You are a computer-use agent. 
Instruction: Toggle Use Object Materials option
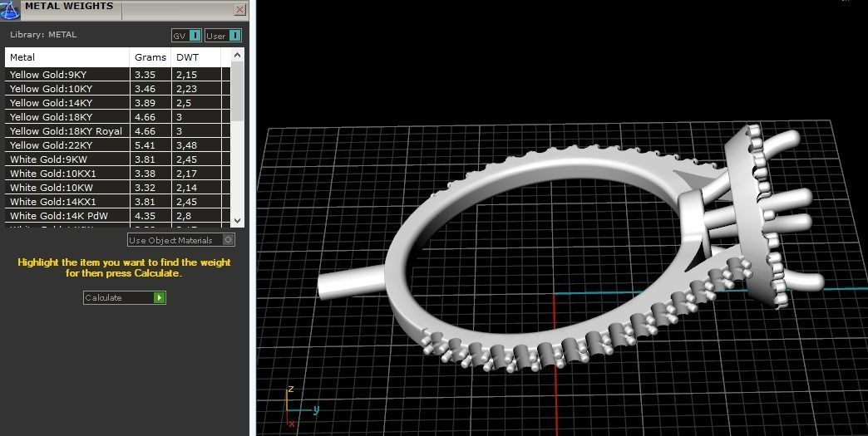(x=181, y=240)
